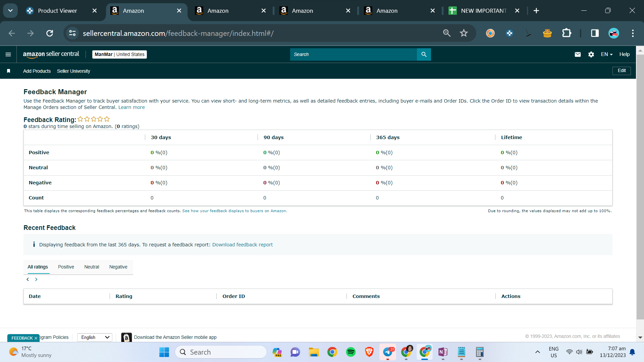Screen dimensions: 644x362
Task: Click the amazon seller central logo
Action: pos(51,54)
